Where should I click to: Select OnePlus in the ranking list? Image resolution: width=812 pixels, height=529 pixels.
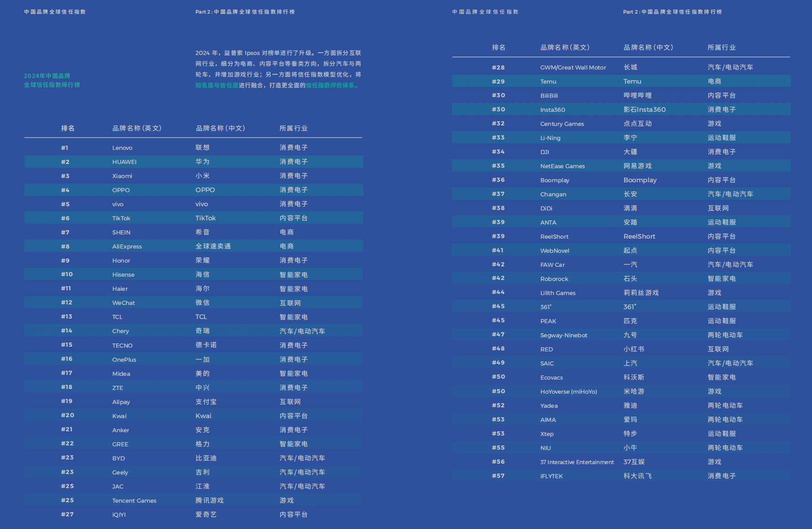124,360
